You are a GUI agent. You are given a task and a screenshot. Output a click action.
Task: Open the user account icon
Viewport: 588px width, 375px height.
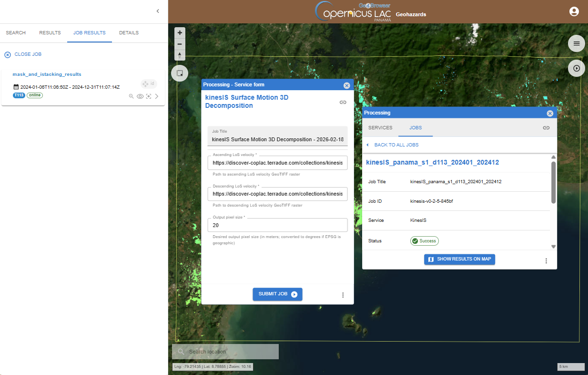[574, 11]
